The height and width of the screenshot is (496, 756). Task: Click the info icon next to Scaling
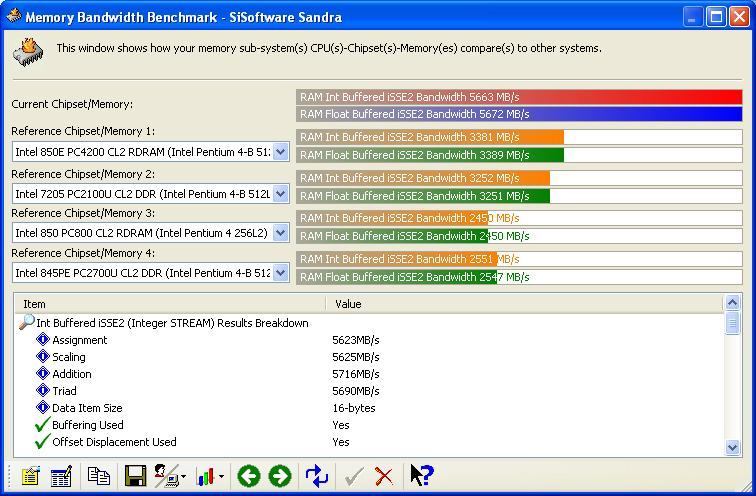43,356
